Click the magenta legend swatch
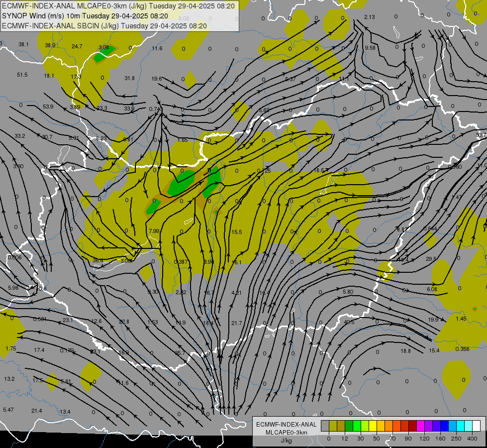This screenshot has width=487, height=448. [420, 426]
